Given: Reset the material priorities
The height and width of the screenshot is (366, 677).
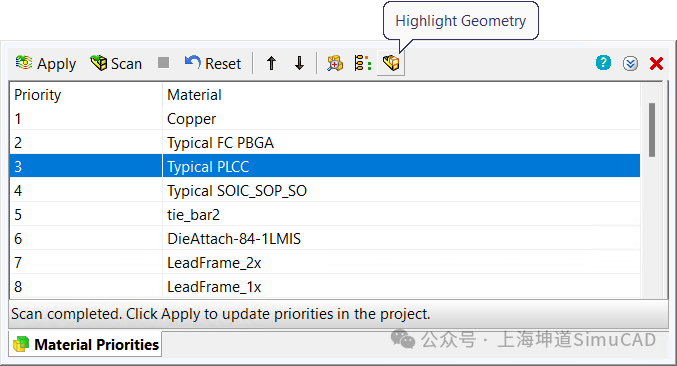Looking at the screenshot, I should [x=212, y=63].
